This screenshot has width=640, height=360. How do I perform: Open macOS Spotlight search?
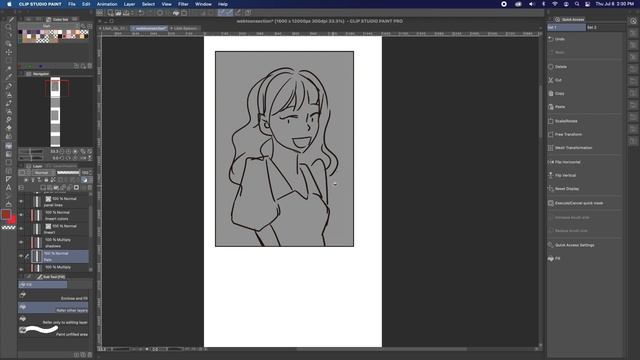577,4
